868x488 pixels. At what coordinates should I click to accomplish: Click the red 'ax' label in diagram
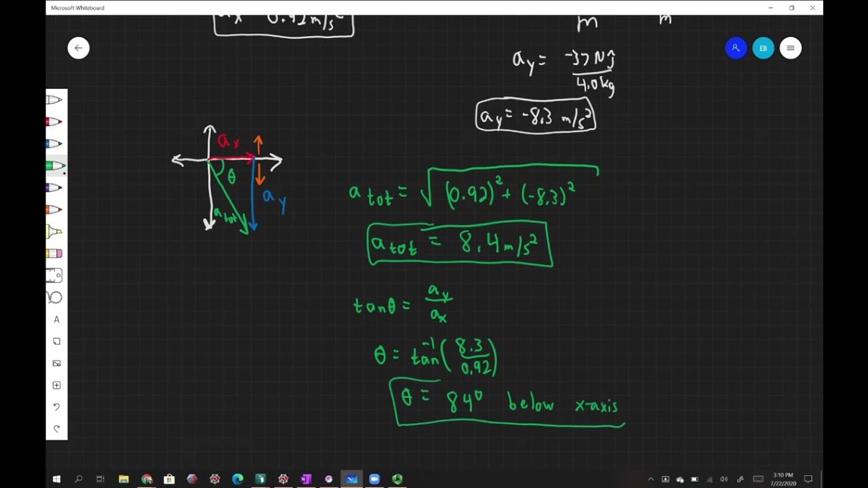[x=229, y=142]
